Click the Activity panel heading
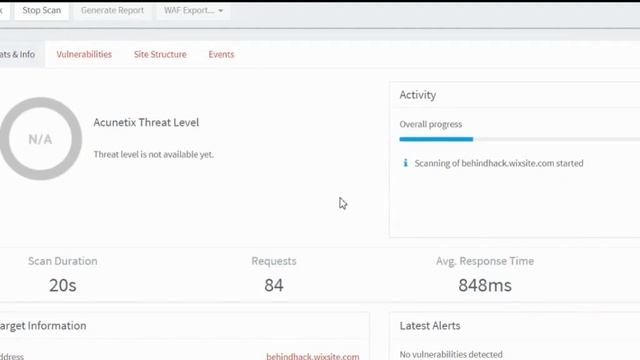This screenshot has width=640, height=360. point(418,95)
